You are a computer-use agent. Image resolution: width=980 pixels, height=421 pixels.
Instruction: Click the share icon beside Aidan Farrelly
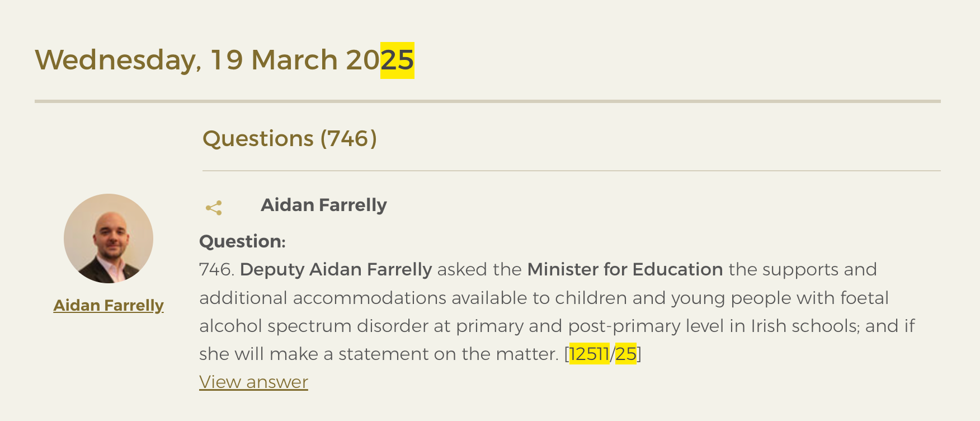214,208
